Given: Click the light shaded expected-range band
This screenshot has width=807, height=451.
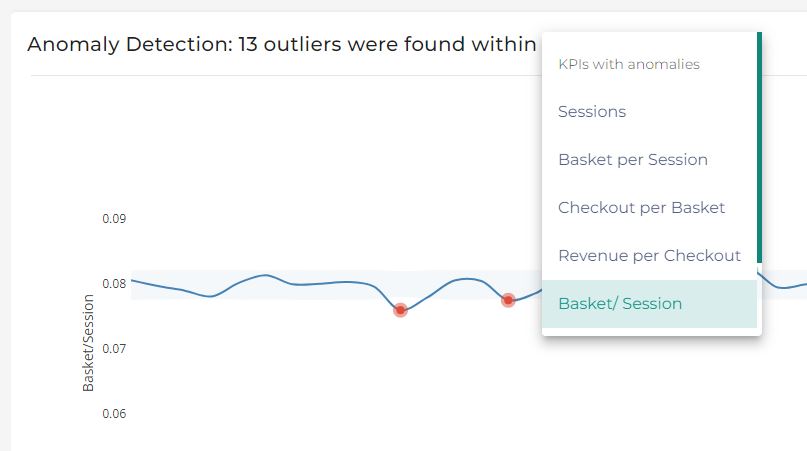Looking at the screenshot, I should tap(336, 284).
